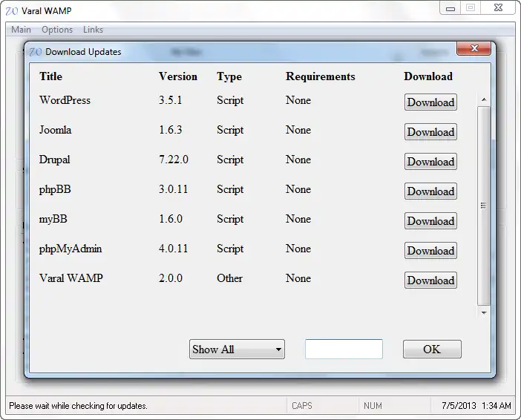Minimize the Varal WAMP window
Image resolution: width=521 pixels, height=420 pixels.
pos(450,7)
